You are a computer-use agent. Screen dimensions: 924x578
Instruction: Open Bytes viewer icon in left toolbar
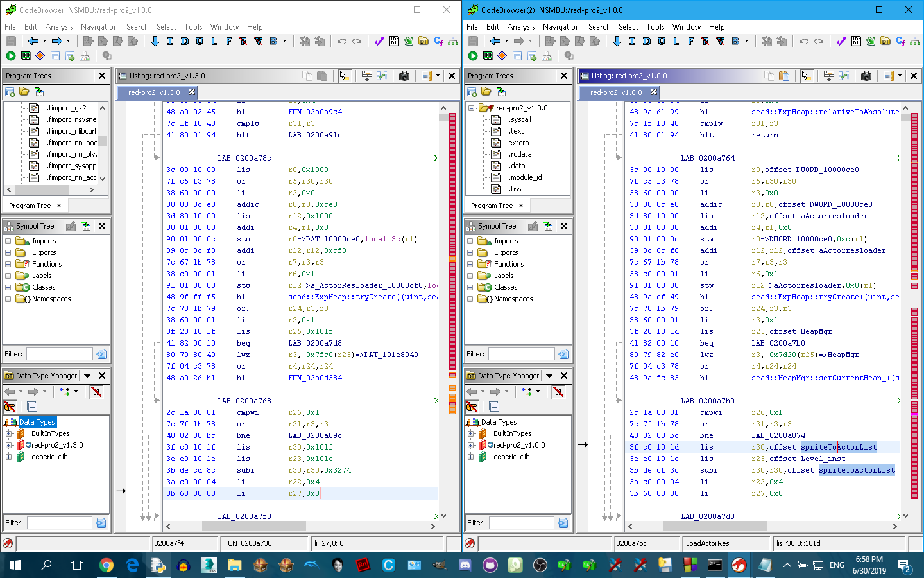(x=394, y=41)
